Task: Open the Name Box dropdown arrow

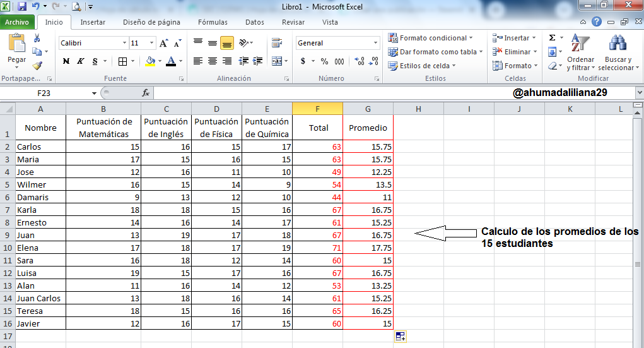Action: coord(94,93)
